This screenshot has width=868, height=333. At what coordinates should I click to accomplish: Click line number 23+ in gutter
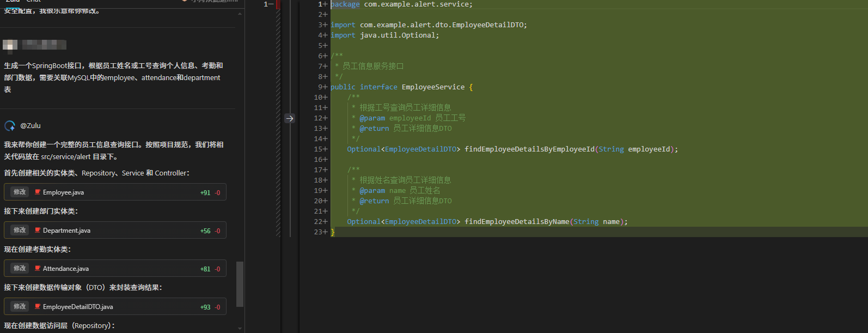[321, 232]
